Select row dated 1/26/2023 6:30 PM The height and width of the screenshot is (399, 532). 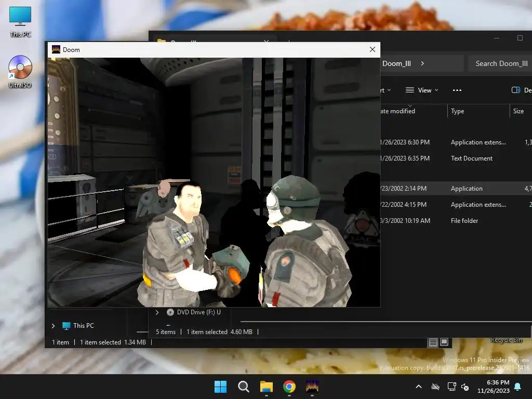click(x=456, y=142)
